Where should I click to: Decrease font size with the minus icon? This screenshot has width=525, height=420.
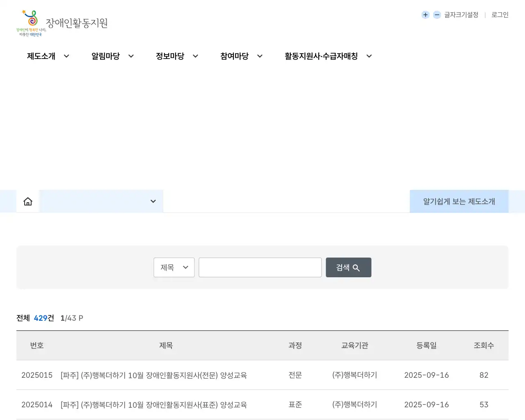[x=437, y=15]
